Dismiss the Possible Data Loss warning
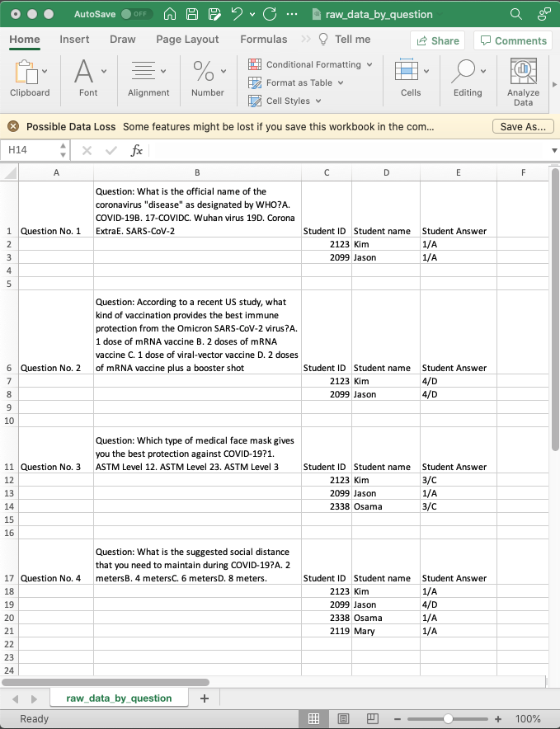Screen dimensions: 560x729 [13, 126]
